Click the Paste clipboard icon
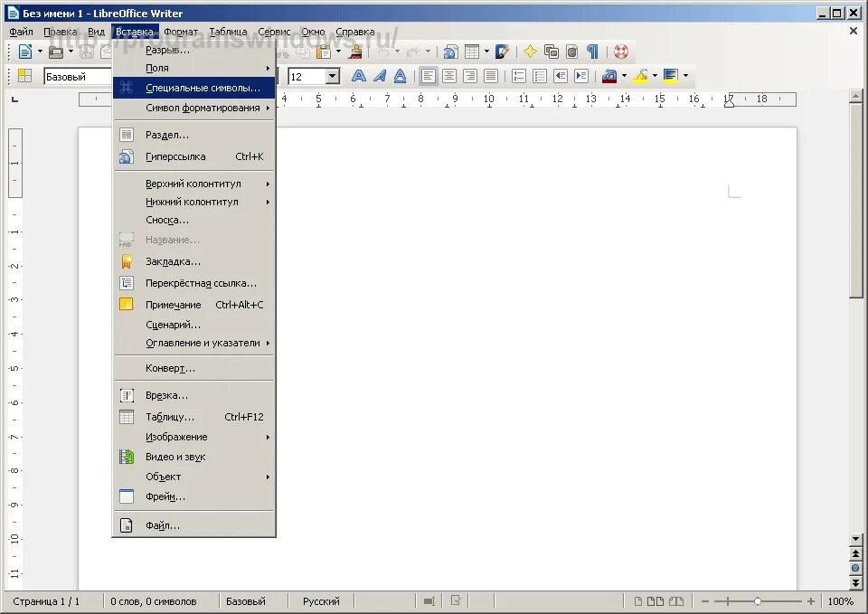The image size is (868, 614). coord(324,52)
